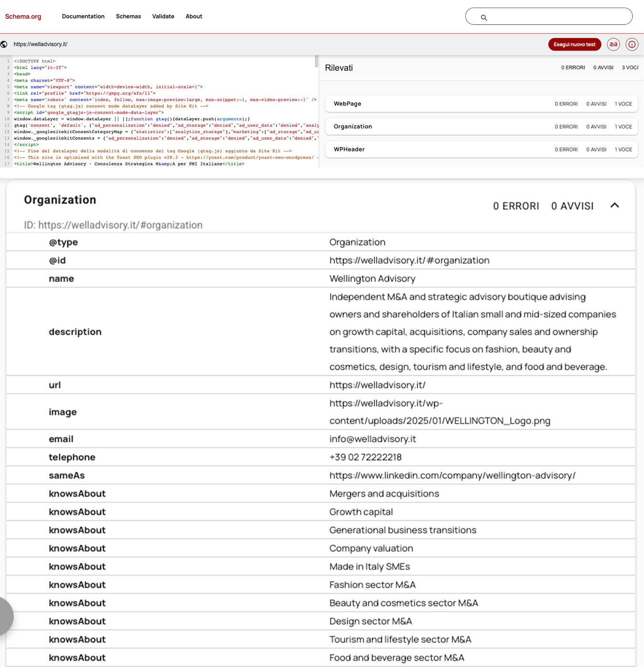Click the Design sector M&A value

point(371,621)
